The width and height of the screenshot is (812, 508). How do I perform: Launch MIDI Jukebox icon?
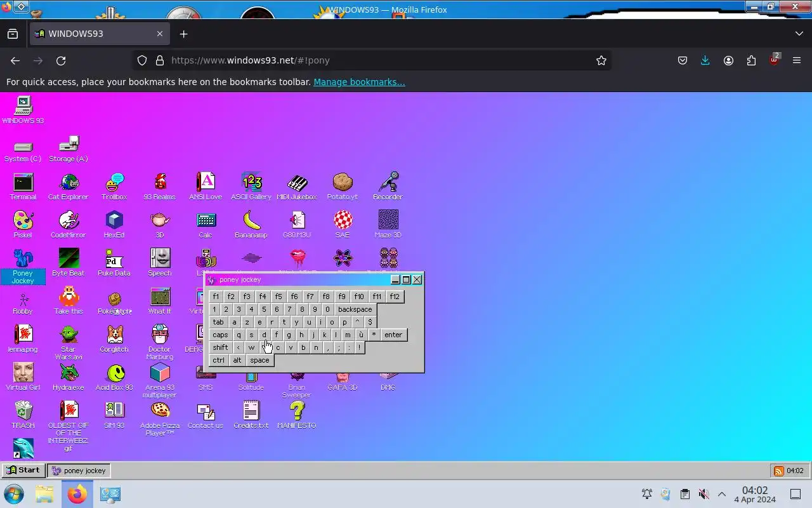click(x=297, y=186)
